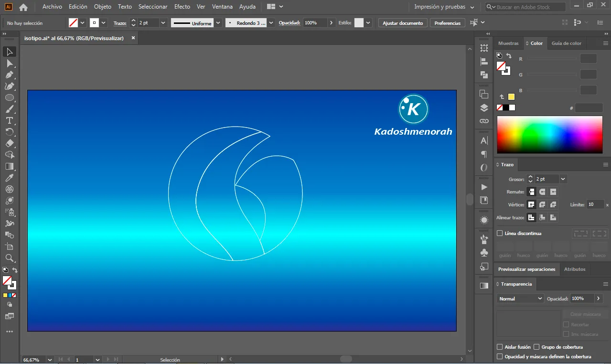Choose the bevel join Vértice option
This screenshot has width=611, height=364.
click(553, 204)
